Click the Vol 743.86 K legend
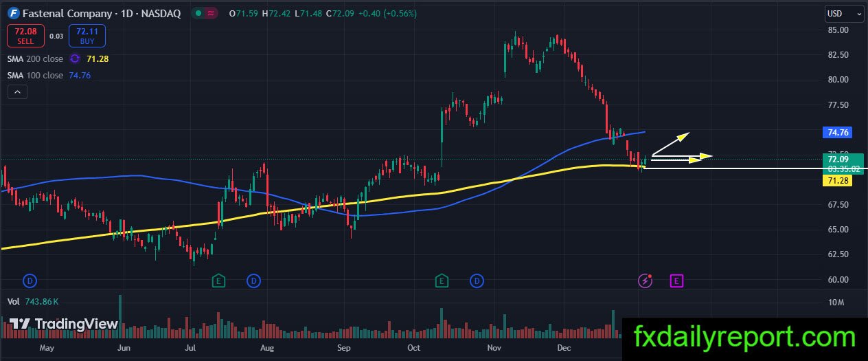The width and height of the screenshot is (868, 361). point(33,302)
